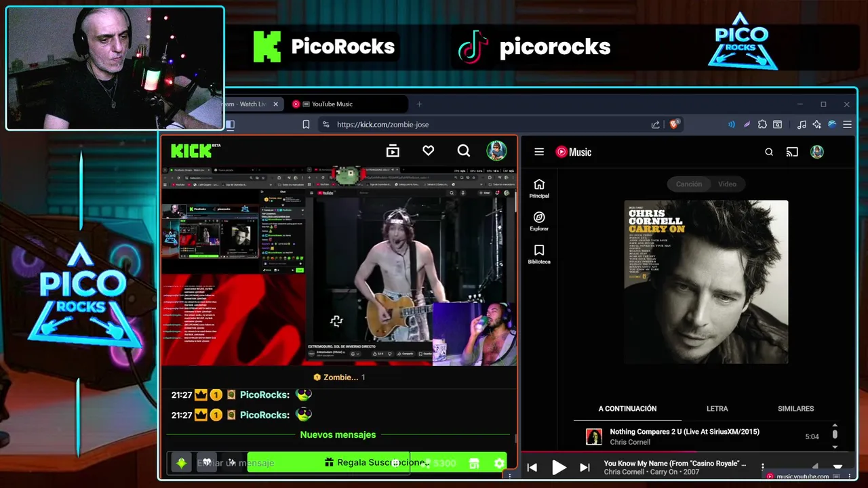Go to Principal in YouTube Music sidebar
This screenshot has width=868, height=488.
(x=539, y=188)
